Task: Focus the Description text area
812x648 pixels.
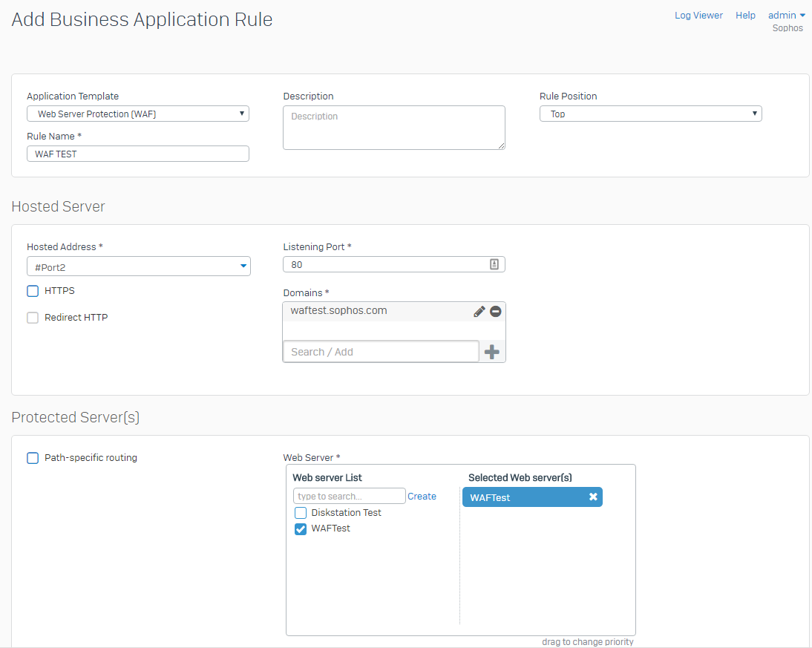Action: [x=394, y=128]
